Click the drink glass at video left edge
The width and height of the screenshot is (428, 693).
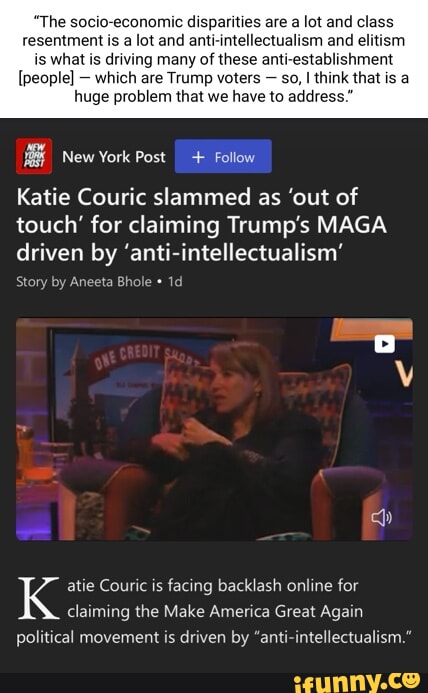coord(25,455)
